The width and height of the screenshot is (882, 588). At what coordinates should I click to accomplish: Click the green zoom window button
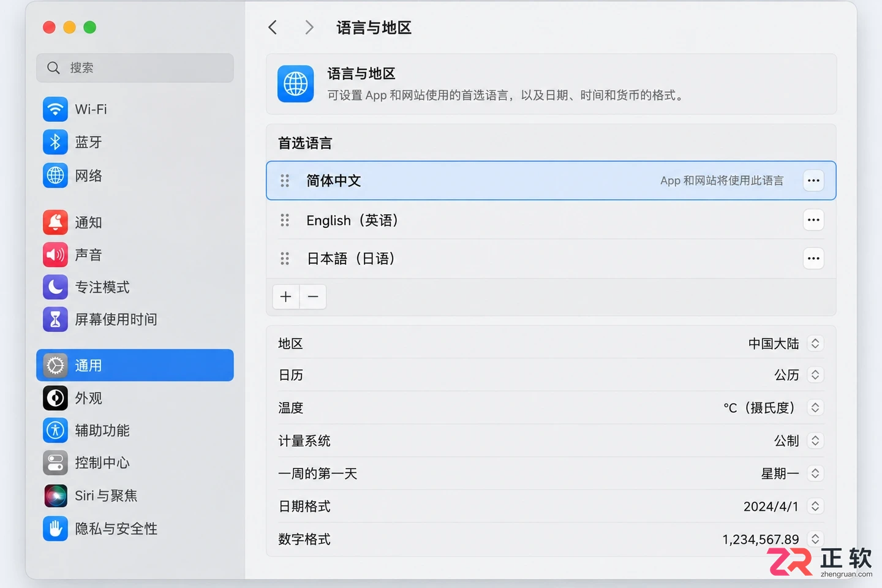pyautogui.click(x=89, y=27)
